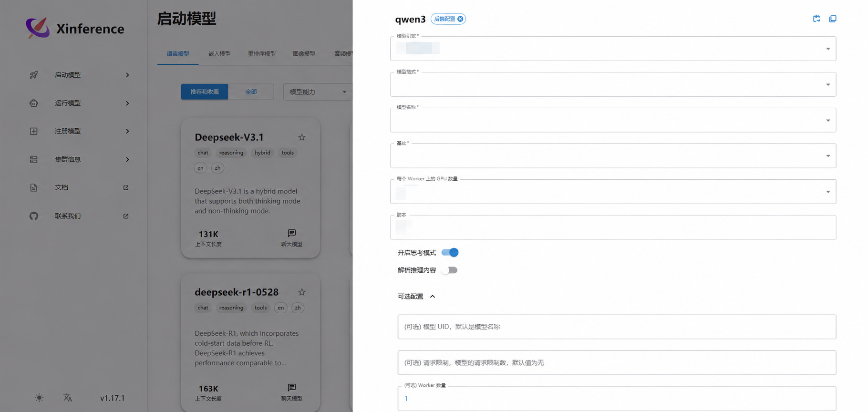Toggle the 解析推理内容 switch

pos(450,270)
